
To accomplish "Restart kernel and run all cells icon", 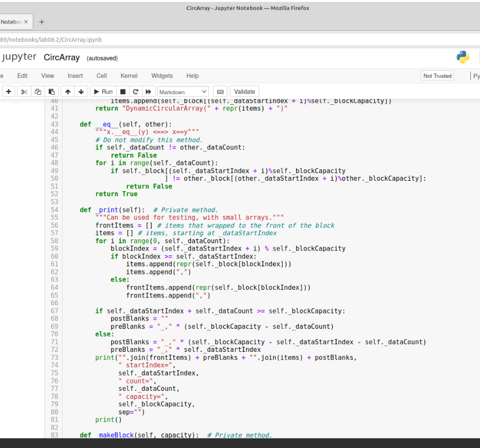I will [x=150, y=91].
